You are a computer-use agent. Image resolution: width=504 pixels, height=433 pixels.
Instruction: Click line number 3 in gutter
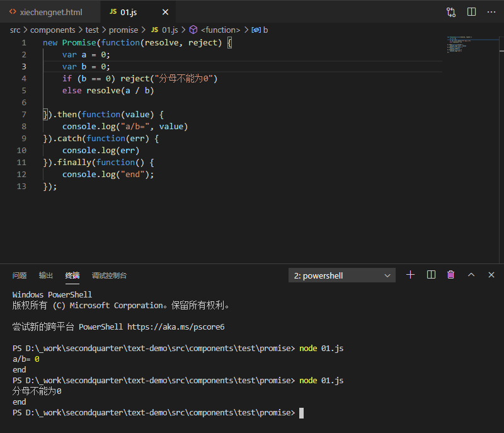coord(24,67)
